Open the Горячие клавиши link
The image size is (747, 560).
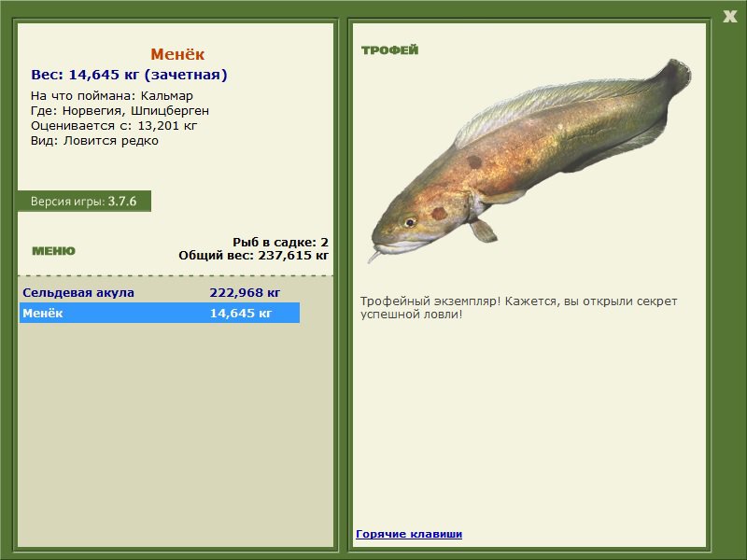click(409, 534)
